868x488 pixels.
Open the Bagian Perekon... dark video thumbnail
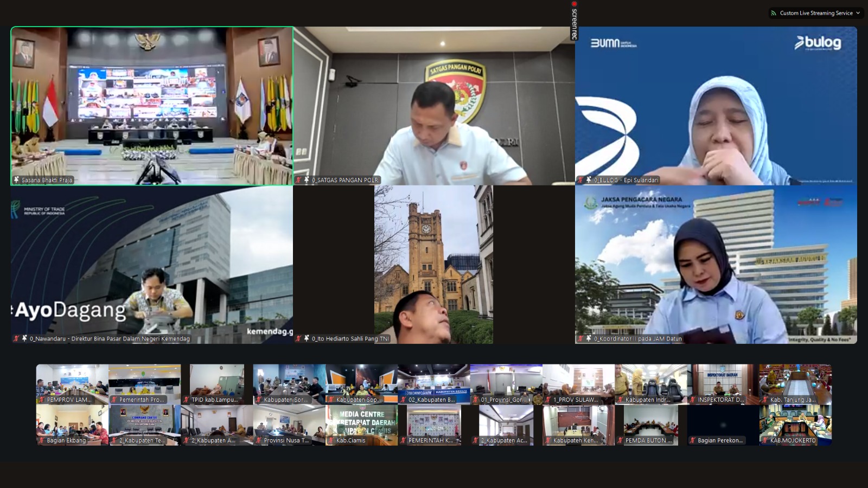click(x=723, y=425)
